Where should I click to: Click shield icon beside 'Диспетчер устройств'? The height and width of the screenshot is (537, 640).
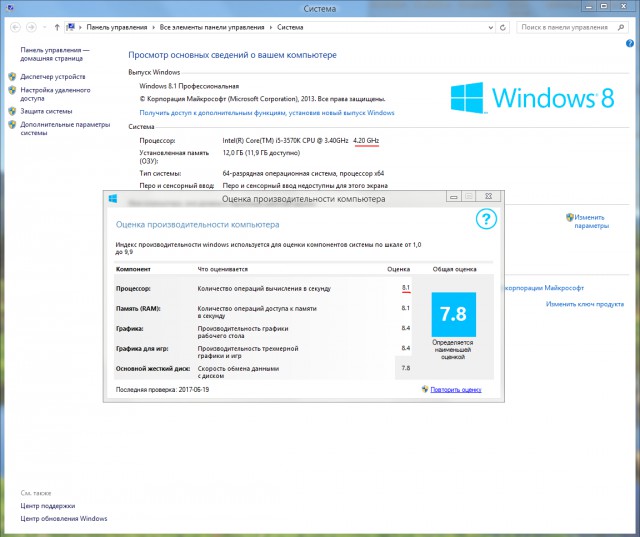[x=12, y=77]
